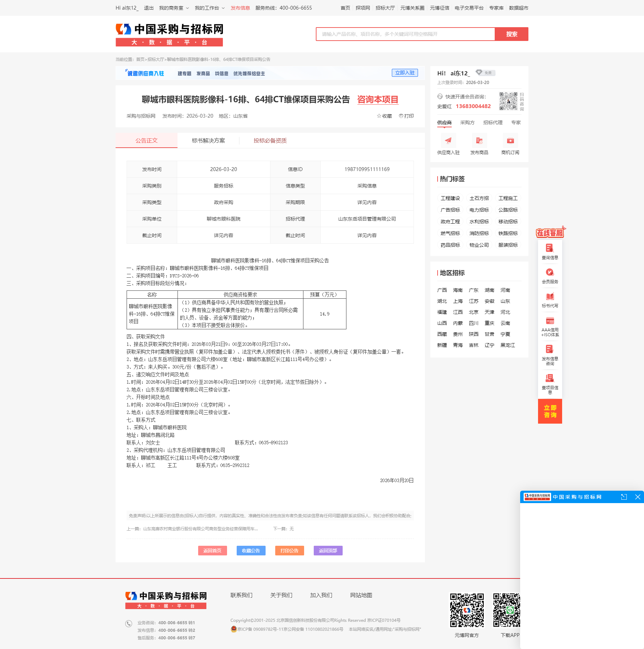Click the 供应商入驻 paper plane icon
Screen dimensions: 644x649
tap(448, 140)
